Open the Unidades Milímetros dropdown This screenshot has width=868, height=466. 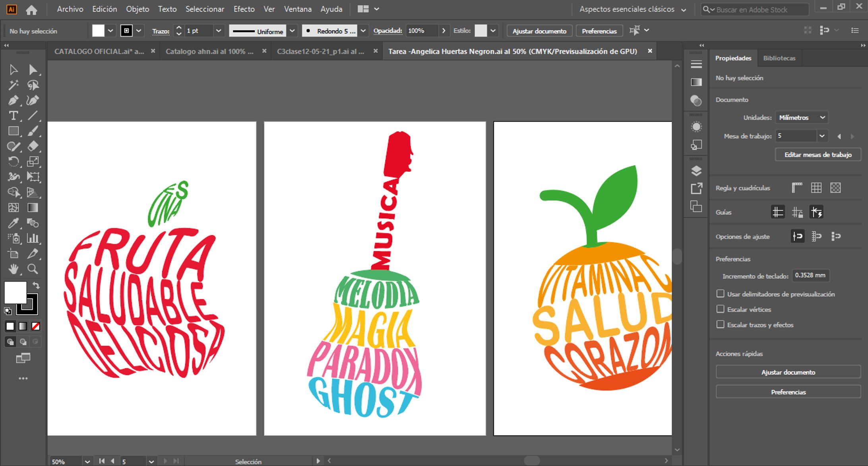click(801, 118)
